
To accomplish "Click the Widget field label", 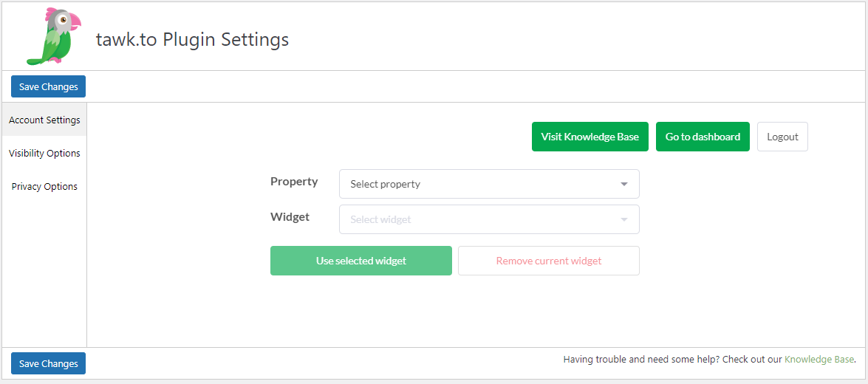I will coord(290,217).
